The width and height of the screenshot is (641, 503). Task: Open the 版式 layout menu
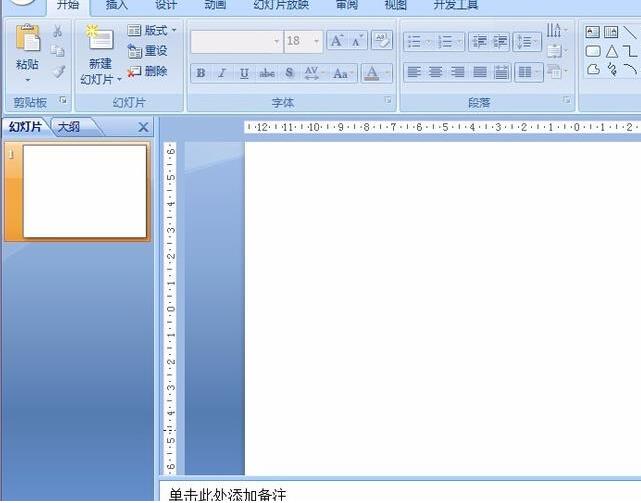152,30
